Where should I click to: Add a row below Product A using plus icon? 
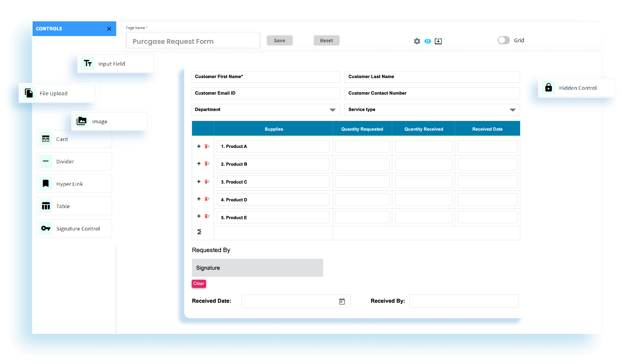[x=199, y=146]
